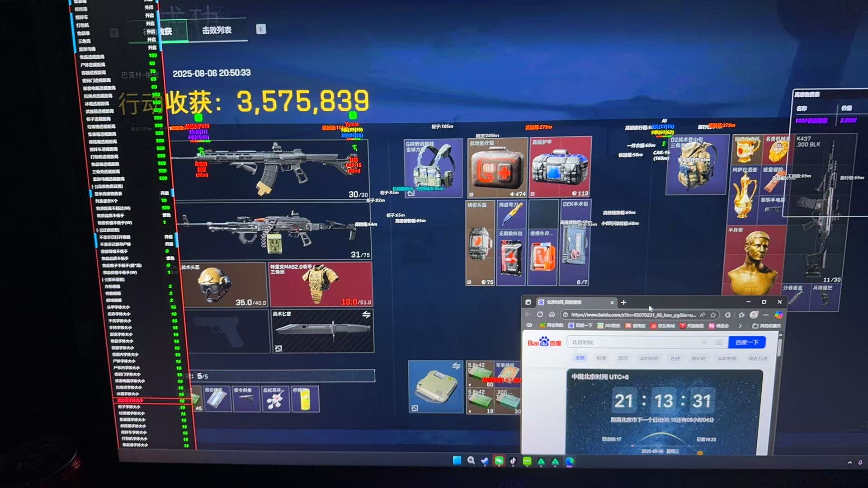Click the Baidu page vertical scrollbar
This screenshot has width=868, height=488.
[779, 347]
